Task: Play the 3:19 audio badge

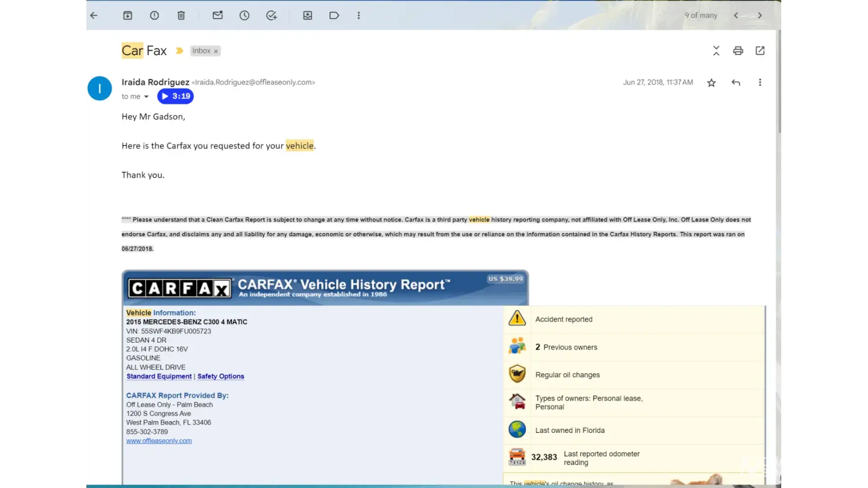Action: tap(175, 97)
